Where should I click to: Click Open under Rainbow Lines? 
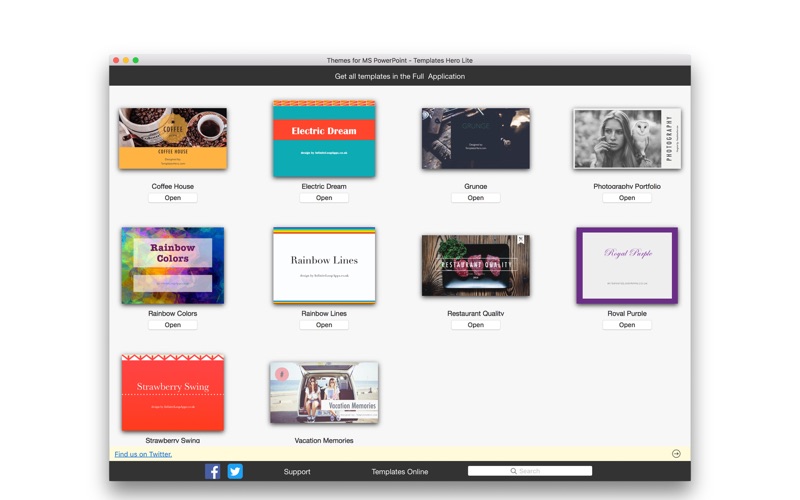click(x=324, y=324)
